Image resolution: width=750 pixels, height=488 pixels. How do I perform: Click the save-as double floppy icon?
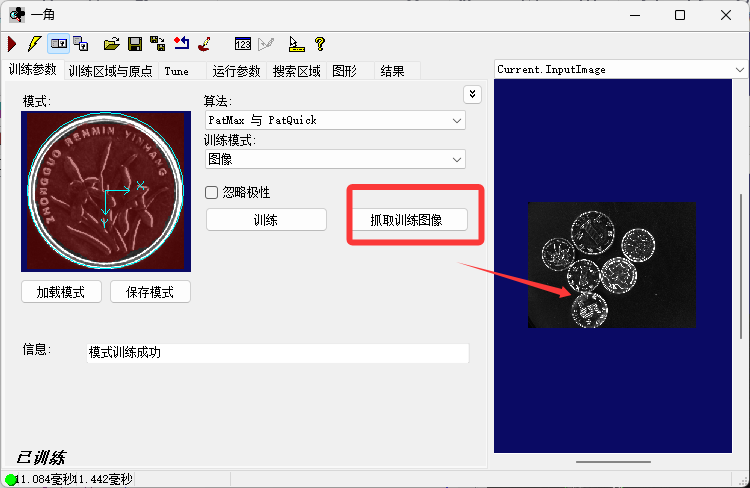coord(158,44)
